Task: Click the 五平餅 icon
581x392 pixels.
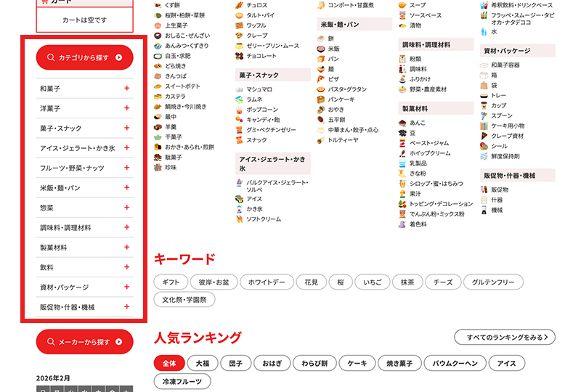Action: 321,120
